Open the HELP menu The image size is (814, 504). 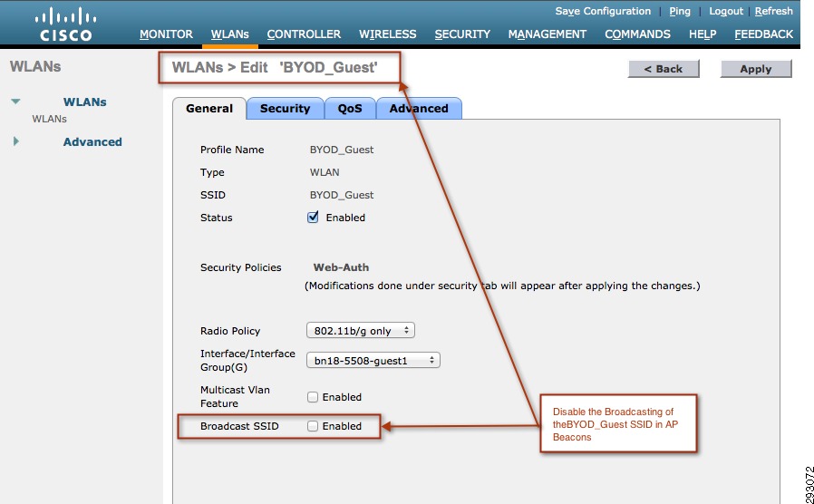click(x=703, y=34)
